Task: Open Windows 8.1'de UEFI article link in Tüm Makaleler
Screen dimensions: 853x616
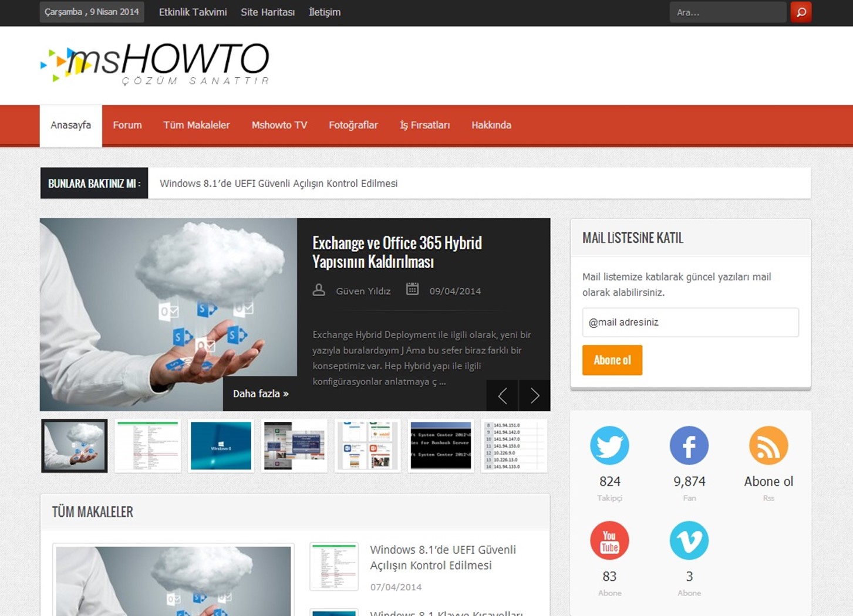Action: pos(443,557)
